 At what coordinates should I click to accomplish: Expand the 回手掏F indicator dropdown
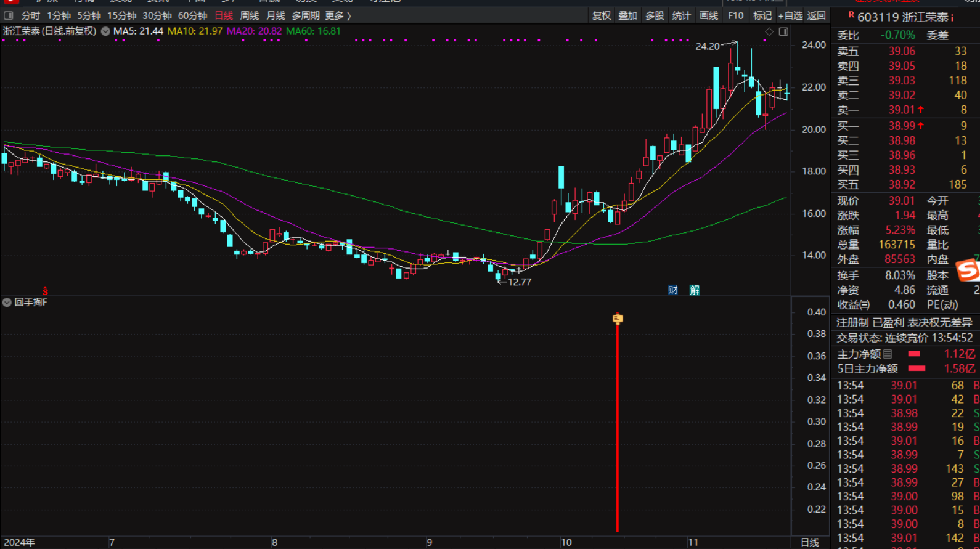click(7, 302)
